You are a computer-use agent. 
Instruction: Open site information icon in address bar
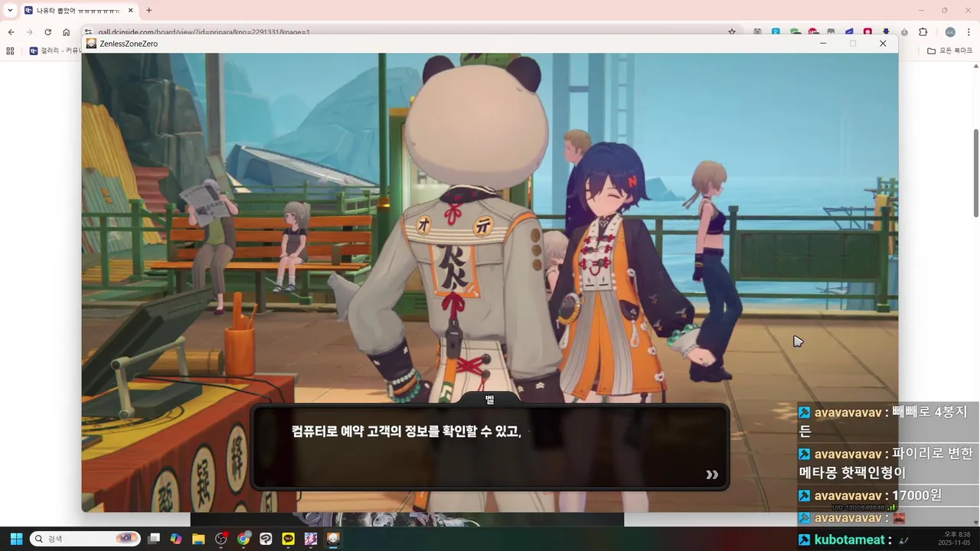click(x=88, y=32)
